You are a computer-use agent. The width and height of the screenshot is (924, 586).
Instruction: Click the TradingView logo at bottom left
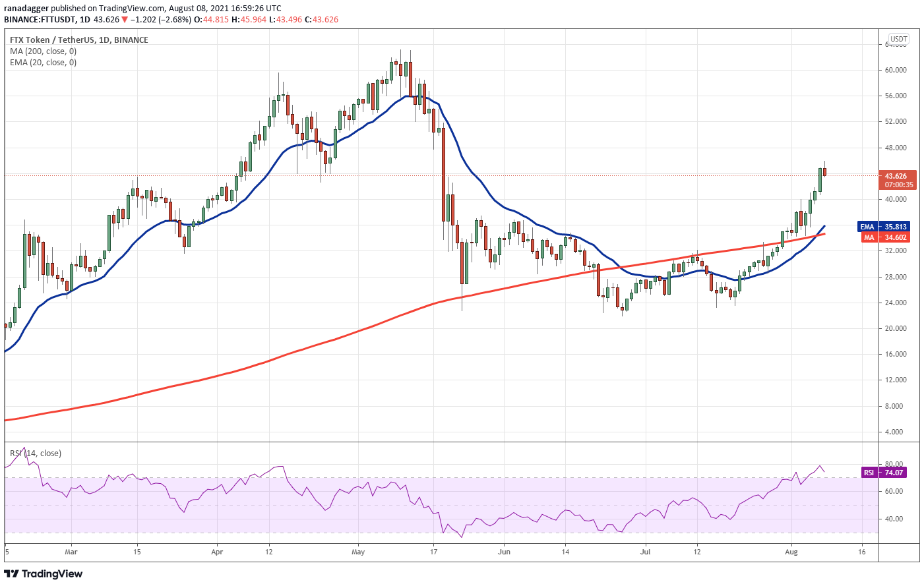point(44,573)
